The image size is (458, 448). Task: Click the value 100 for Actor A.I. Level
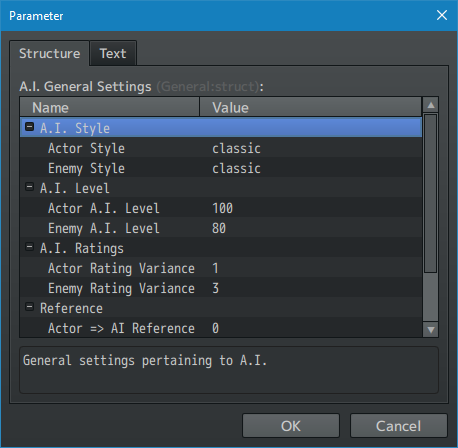click(222, 209)
